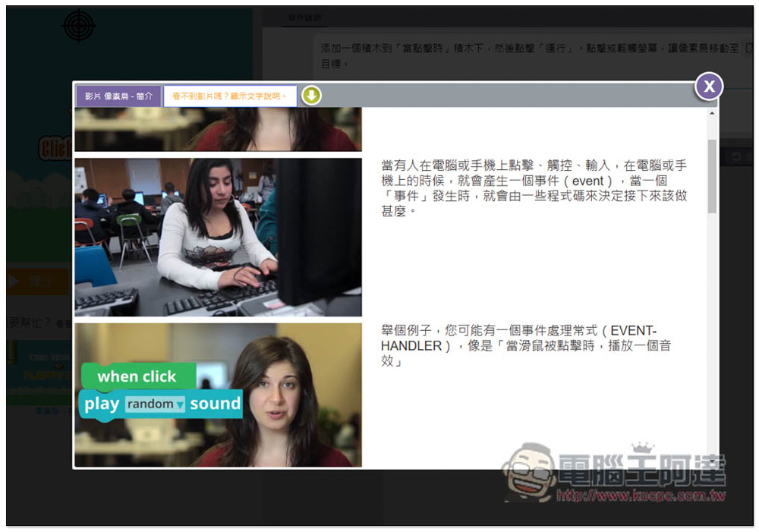Viewport: 759px width, 532px height.
Task: Click the scrollbar up arrow in dialog
Action: [712, 114]
